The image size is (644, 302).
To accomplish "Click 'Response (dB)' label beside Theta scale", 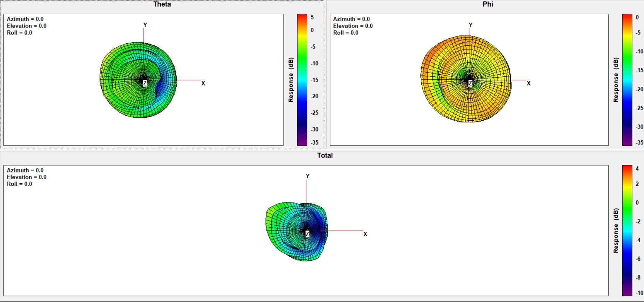I will (x=291, y=80).
